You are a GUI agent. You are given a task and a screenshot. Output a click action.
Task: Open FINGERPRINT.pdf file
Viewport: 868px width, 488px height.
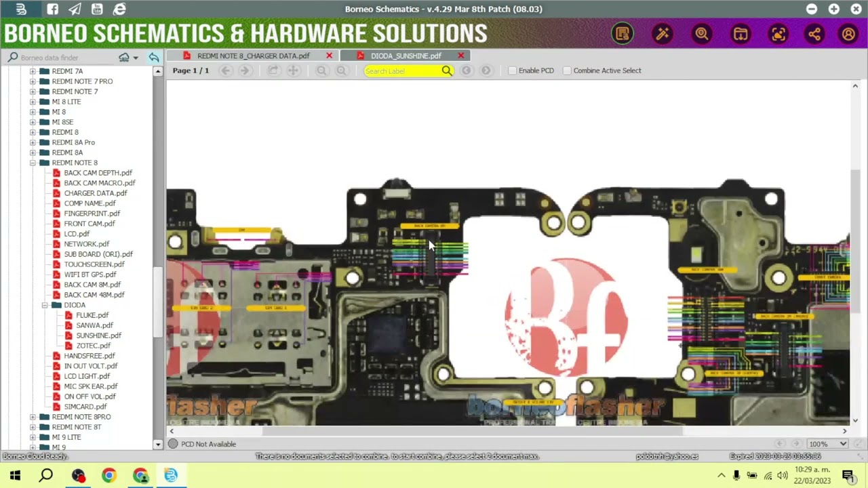[92, 213]
